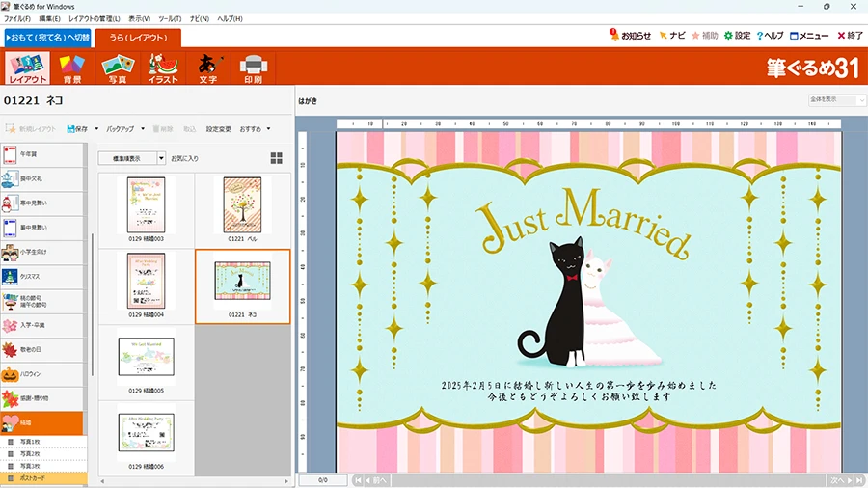The width and height of the screenshot is (868, 488).
Task: Open the 標準順表示 sort dropdown
Action: click(132, 158)
